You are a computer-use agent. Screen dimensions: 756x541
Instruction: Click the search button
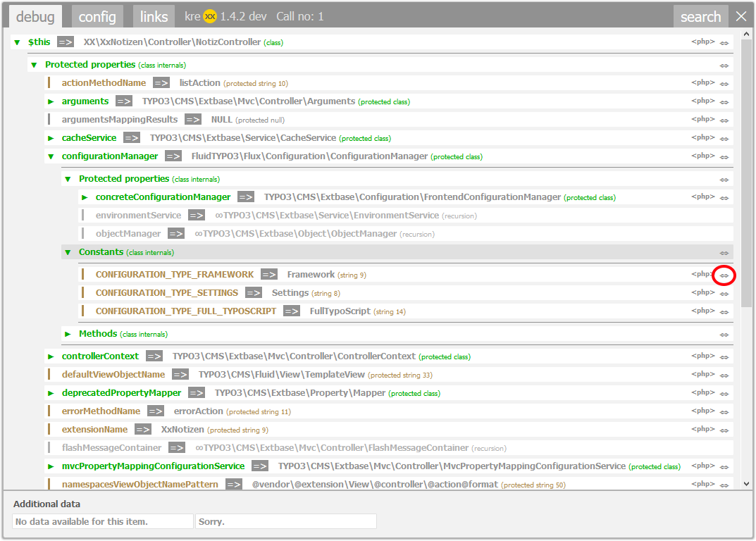point(700,17)
